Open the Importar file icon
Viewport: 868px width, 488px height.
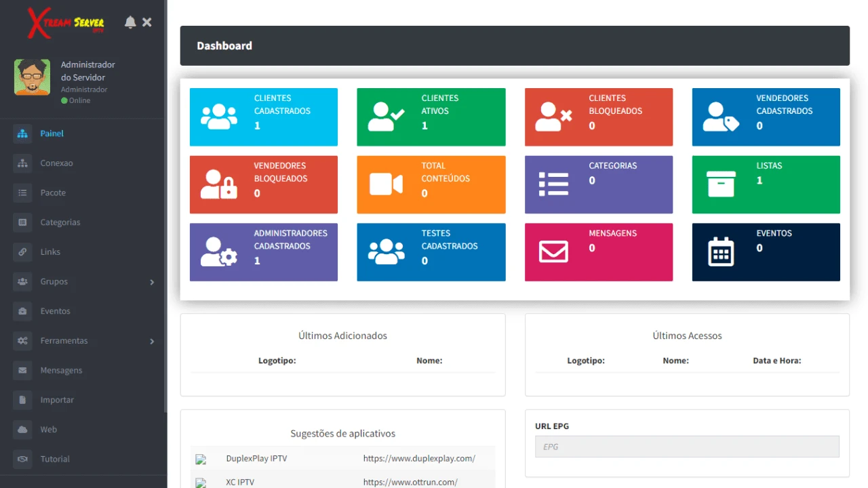(x=23, y=400)
